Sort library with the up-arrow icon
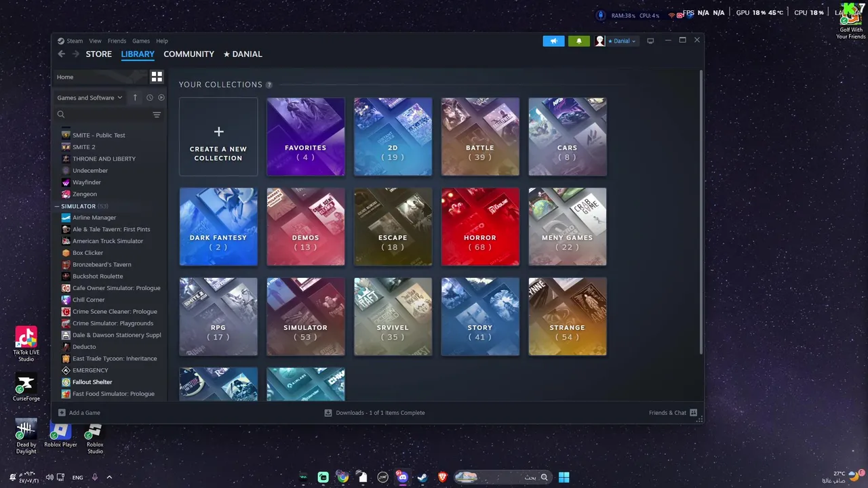Screen dimensions: 868x488 pyautogui.click(x=135, y=98)
